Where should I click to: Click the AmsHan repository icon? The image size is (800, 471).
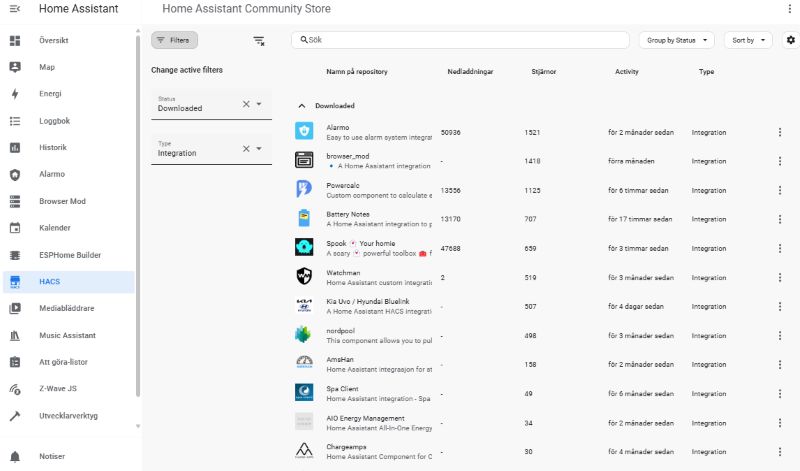pos(304,363)
